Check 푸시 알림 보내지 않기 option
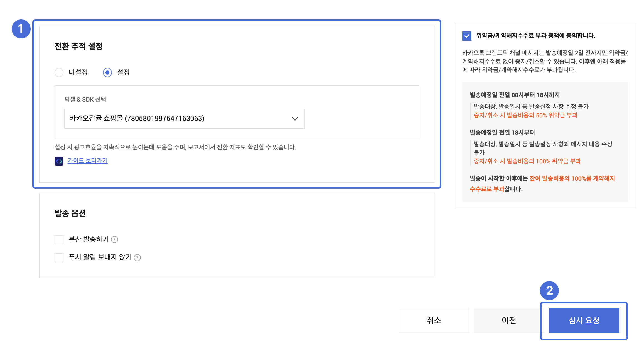 59,258
